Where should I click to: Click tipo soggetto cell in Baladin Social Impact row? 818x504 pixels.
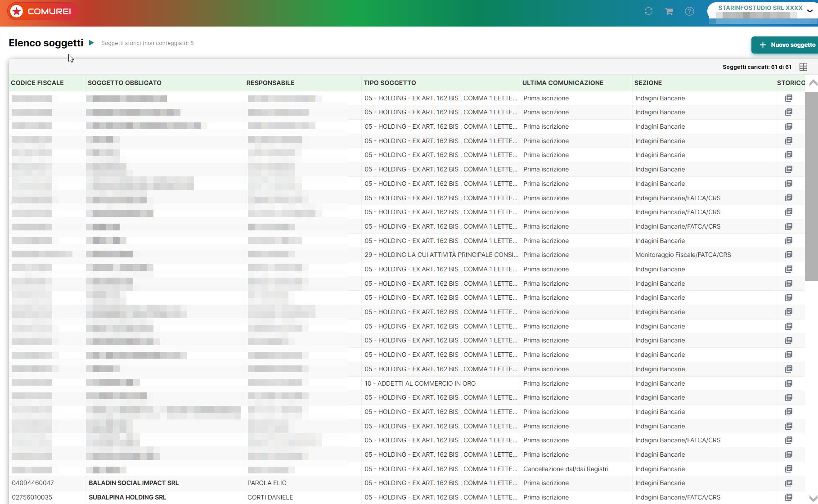point(441,483)
